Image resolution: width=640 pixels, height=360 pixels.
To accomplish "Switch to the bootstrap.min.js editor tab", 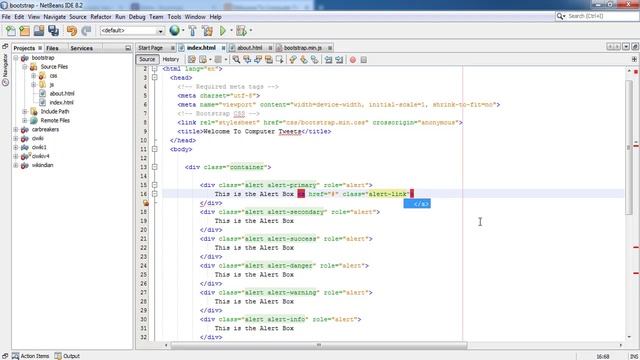I will [302, 48].
